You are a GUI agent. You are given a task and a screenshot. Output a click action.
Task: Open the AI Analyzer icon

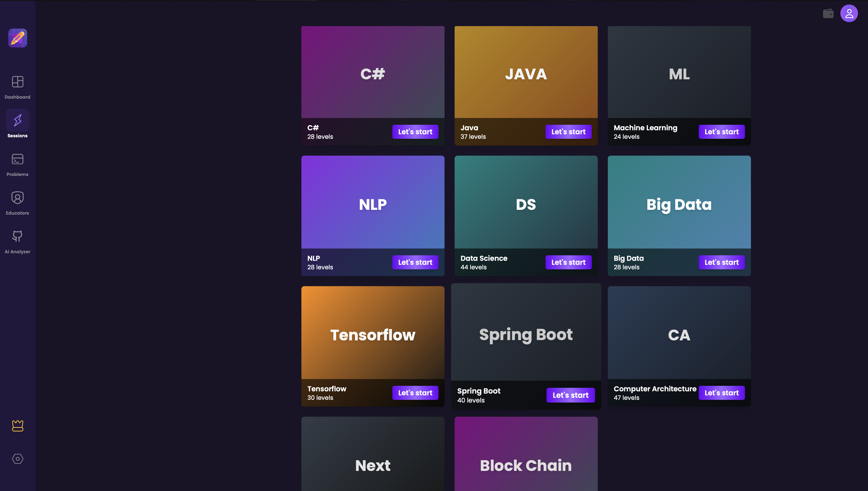[18, 236]
